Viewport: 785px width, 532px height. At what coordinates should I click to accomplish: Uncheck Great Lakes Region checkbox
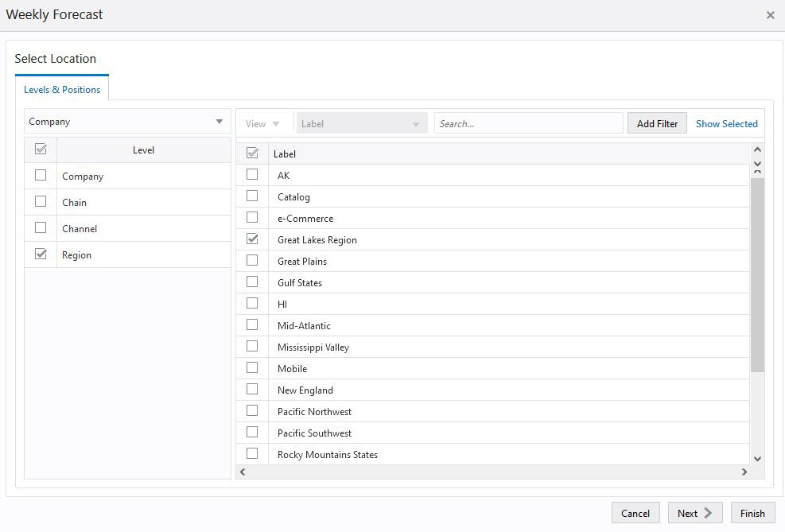coord(252,239)
